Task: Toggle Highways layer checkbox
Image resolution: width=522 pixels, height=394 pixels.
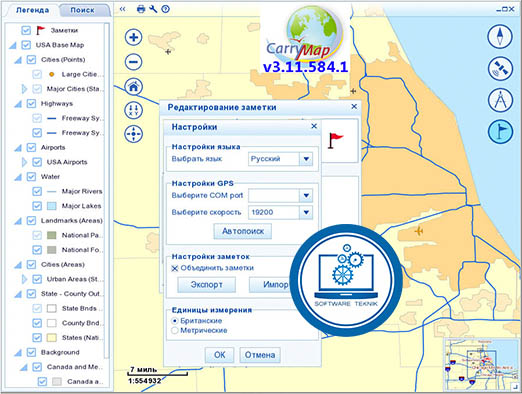Action: point(31,104)
